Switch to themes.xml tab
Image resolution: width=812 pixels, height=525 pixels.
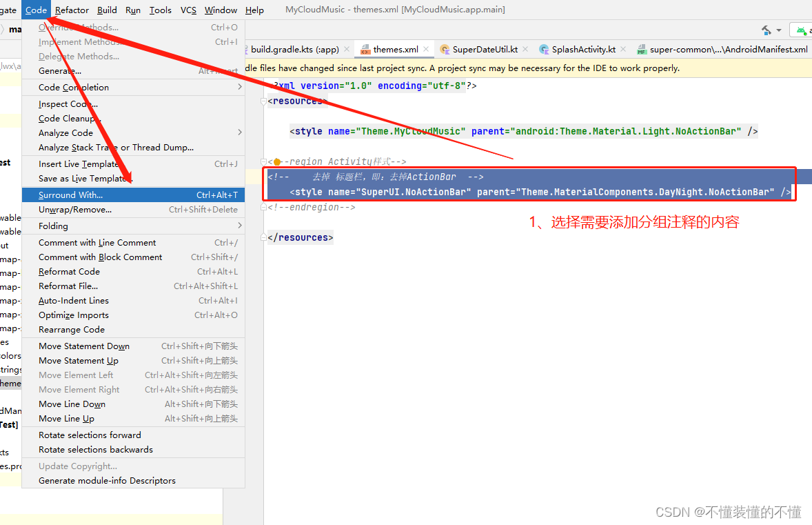click(396, 49)
